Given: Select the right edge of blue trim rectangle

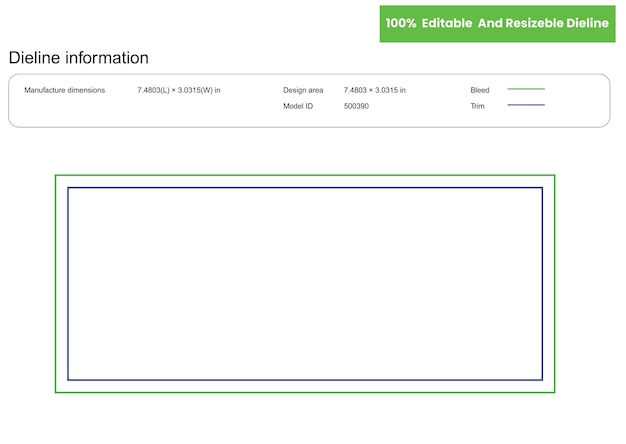Looking at the screenshot, I should 542,284.
